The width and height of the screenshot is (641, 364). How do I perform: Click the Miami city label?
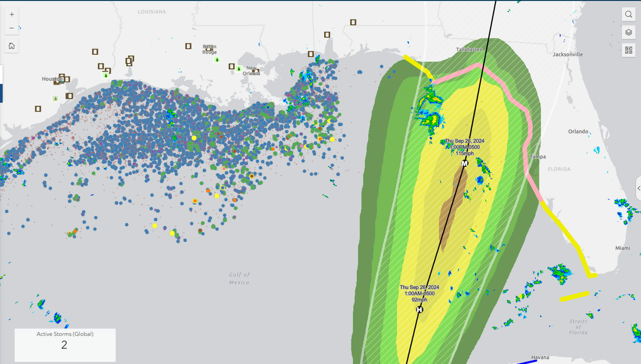[x=622, y=248]
